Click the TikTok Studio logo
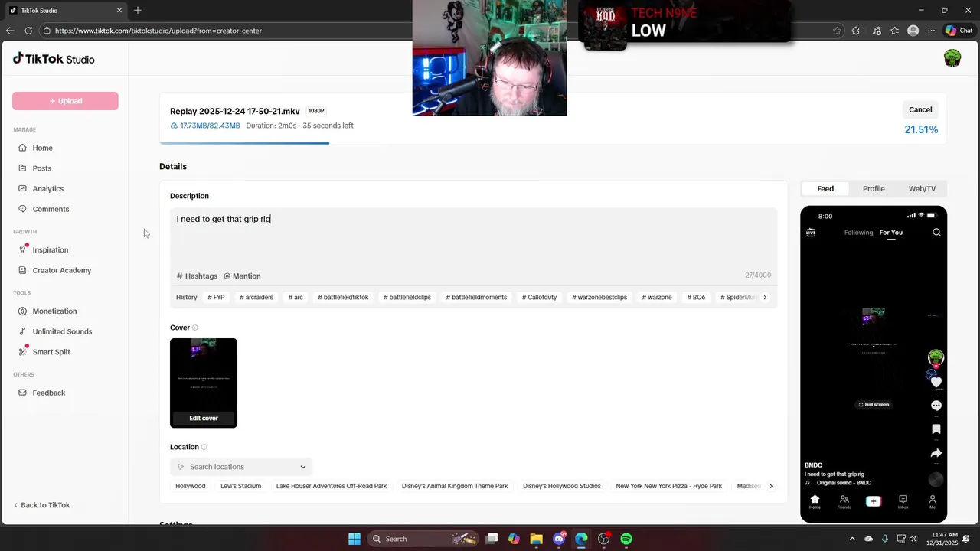Viewport: 980px width, 551px height. 54,59
